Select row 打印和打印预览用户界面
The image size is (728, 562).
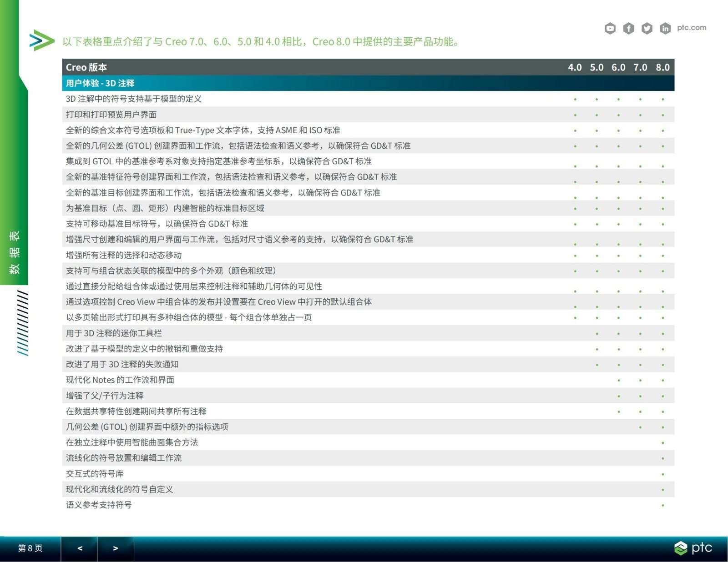pos(368,115)
